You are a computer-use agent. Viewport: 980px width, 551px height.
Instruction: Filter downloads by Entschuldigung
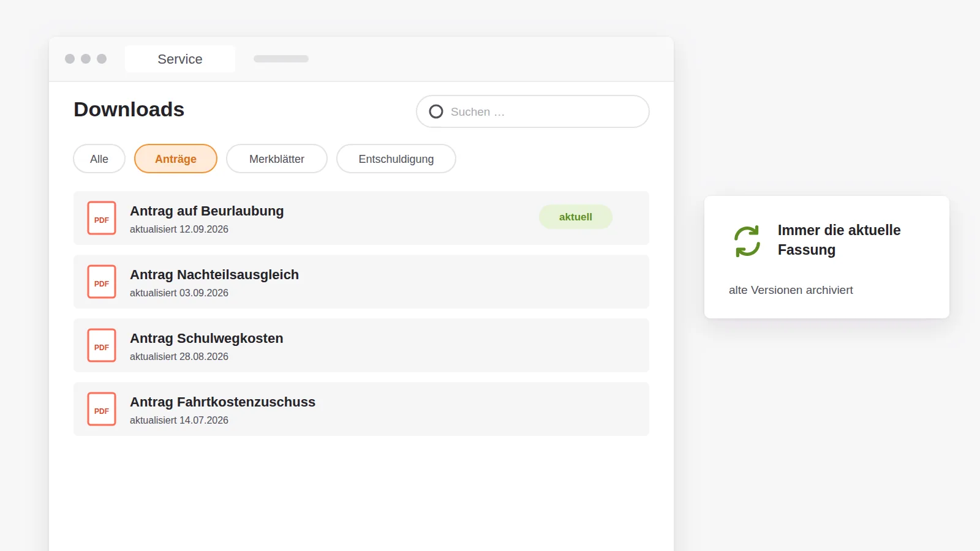[396, 159]
